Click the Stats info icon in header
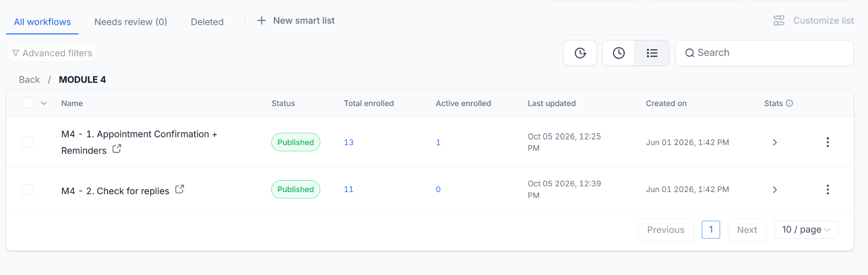This screenshot has width=868, height=275. point(789,103)
